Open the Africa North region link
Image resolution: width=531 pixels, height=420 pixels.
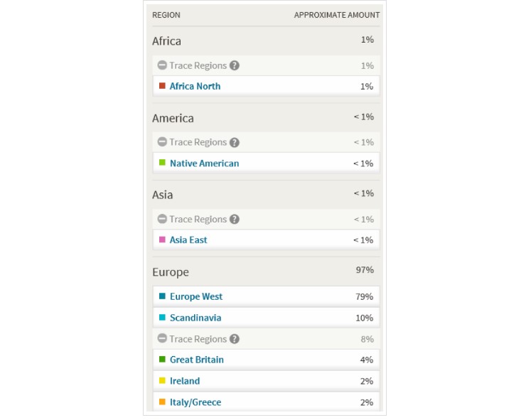point(195,86)
